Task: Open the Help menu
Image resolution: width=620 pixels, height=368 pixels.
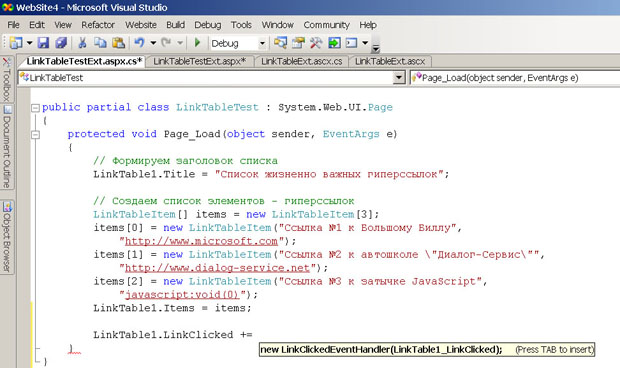Action: [x=368, y=25]
